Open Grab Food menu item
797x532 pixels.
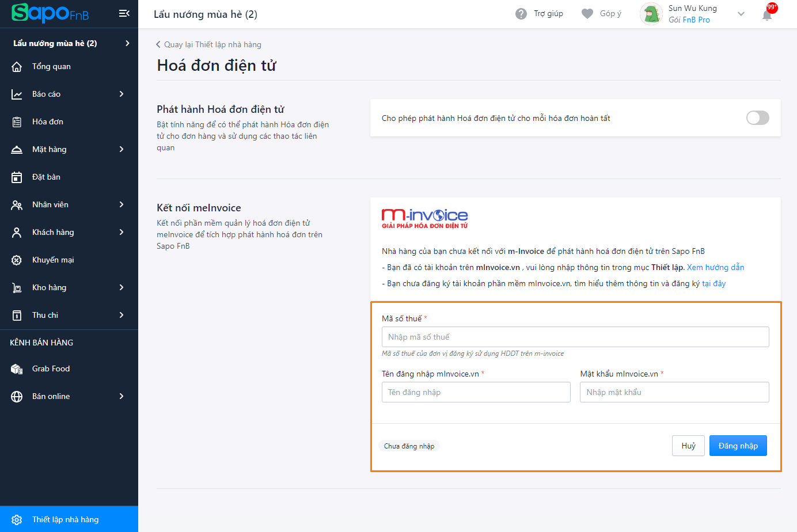69,369
